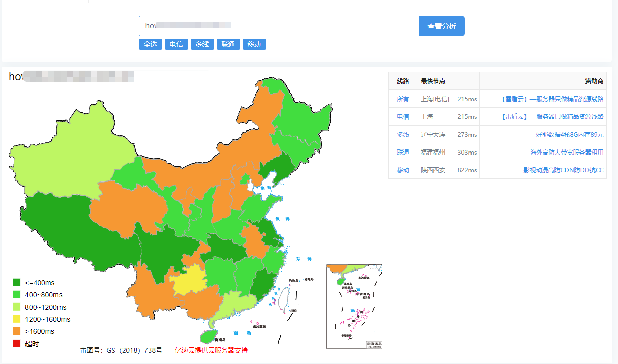Focus the domain search input field
Viewport: 618px width, 364px height.
pos(278,26)
